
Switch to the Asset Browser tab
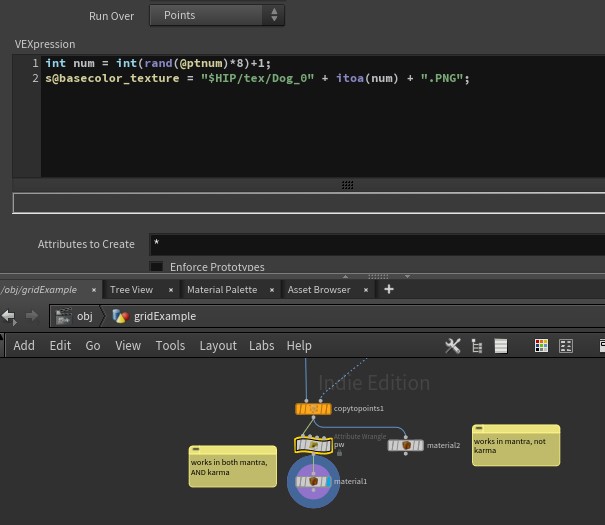point(319,289)
